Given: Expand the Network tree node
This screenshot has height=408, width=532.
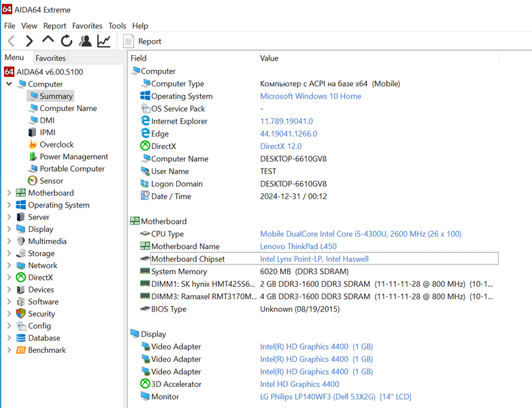Looking at the screenshot, I should [9, 265].
